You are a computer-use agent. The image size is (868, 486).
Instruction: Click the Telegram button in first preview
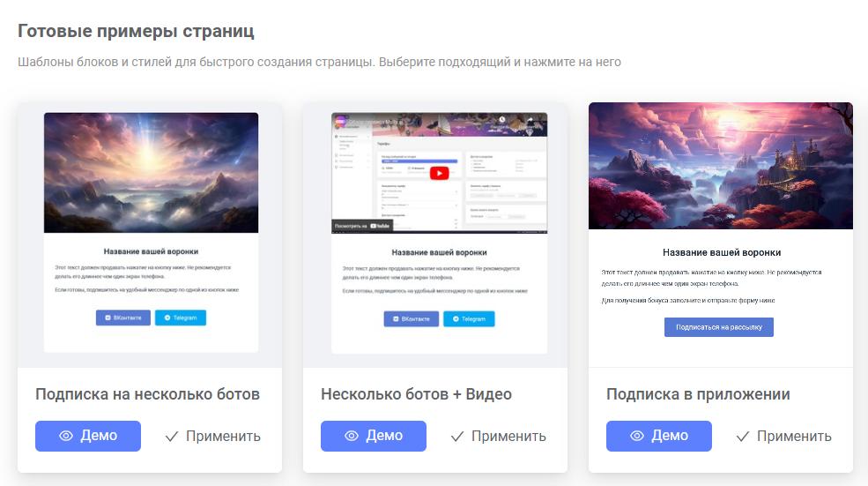coord(181,318)
